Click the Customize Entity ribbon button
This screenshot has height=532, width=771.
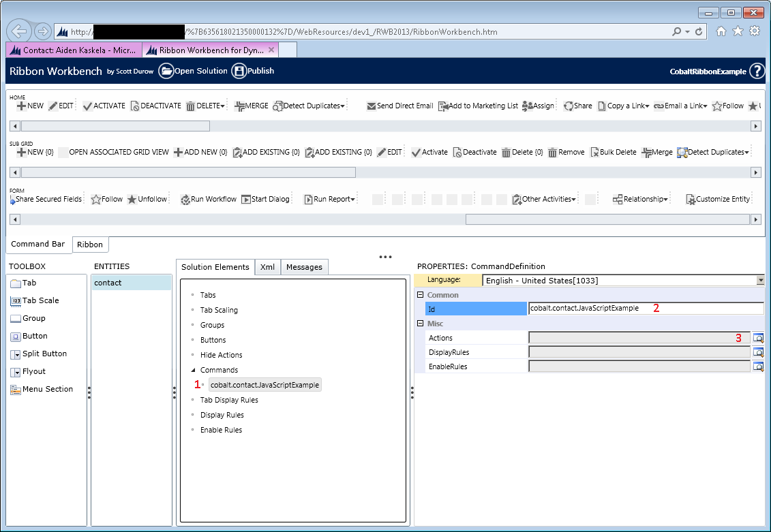click(x=718, y=199)
